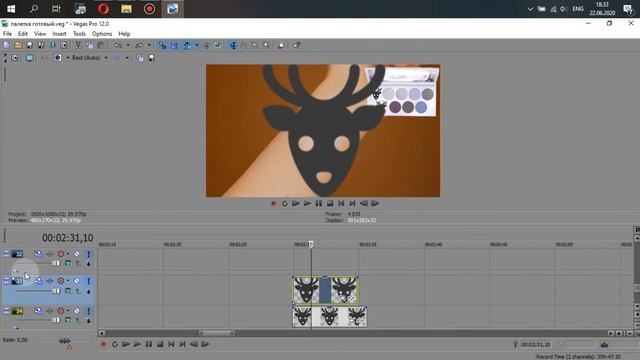The image size is (640, 360).
Task: Click Preview on External Monitor icon
Action: [29, 58]
